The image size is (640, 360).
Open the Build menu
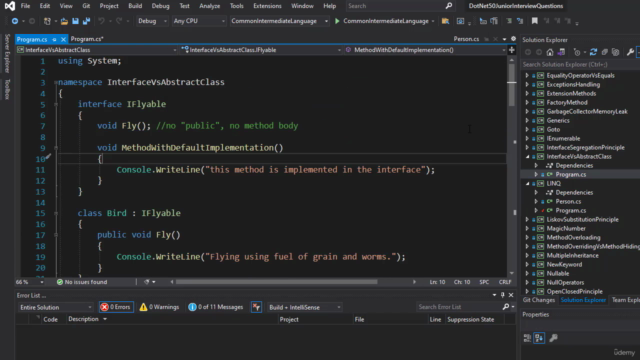click(135, 6)
